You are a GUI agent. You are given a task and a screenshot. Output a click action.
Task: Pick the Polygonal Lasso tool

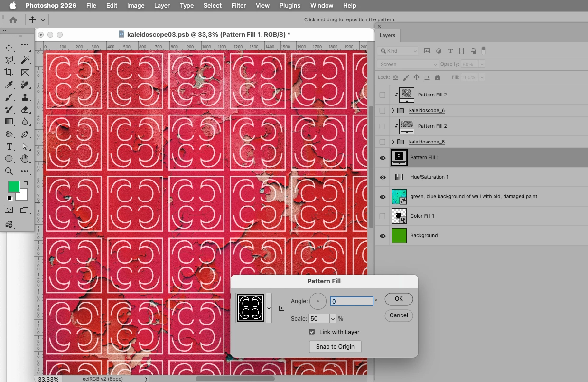[9, 60]
